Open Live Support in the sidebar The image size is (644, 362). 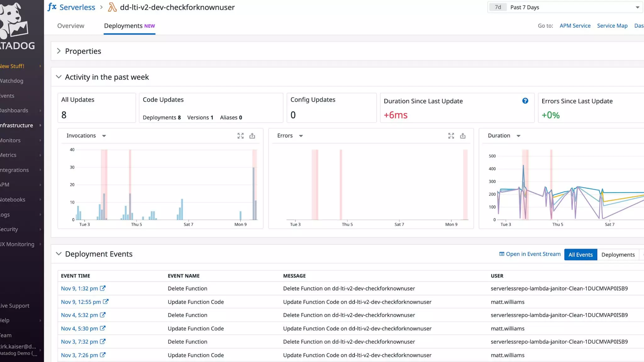click(x=15, y=306)
